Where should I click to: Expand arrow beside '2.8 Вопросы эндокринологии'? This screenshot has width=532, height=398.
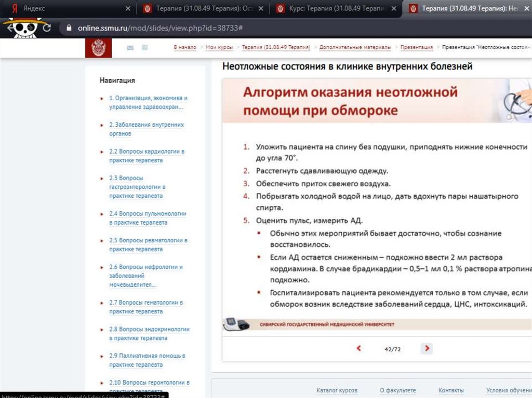102,330
